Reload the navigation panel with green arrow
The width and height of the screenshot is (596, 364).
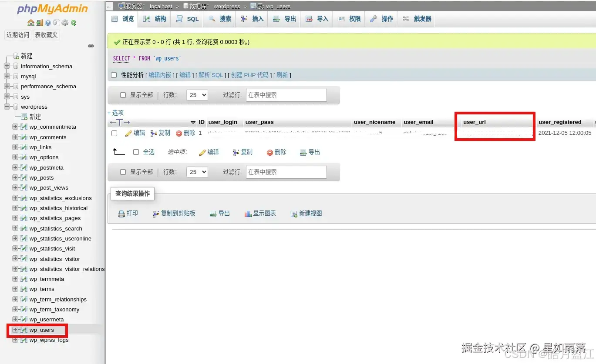tap(74, 23)
